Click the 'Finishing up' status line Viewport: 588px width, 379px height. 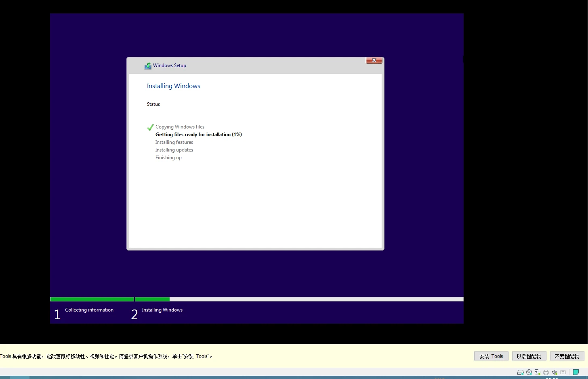pos(168,158)
